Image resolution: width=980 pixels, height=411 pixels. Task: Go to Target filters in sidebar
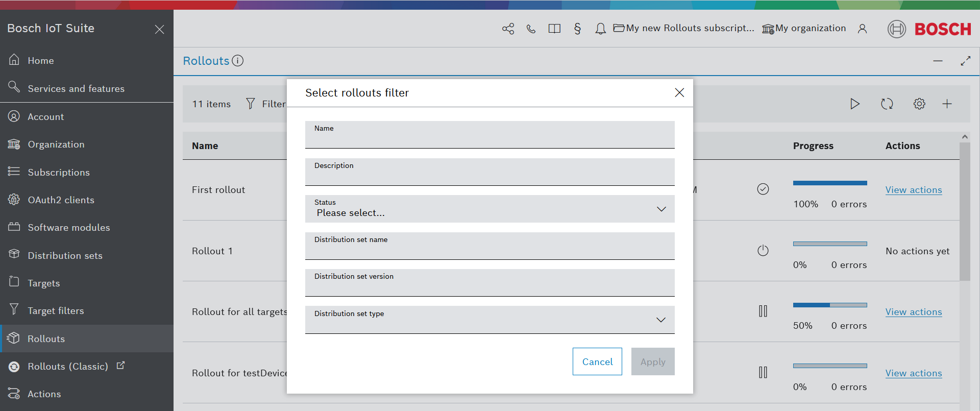56,310
